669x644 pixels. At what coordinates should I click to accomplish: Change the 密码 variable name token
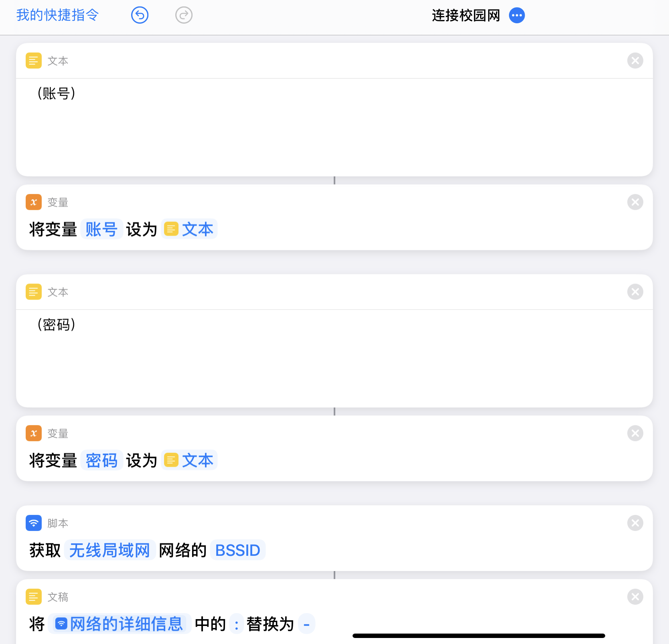(x=101, y=460)
